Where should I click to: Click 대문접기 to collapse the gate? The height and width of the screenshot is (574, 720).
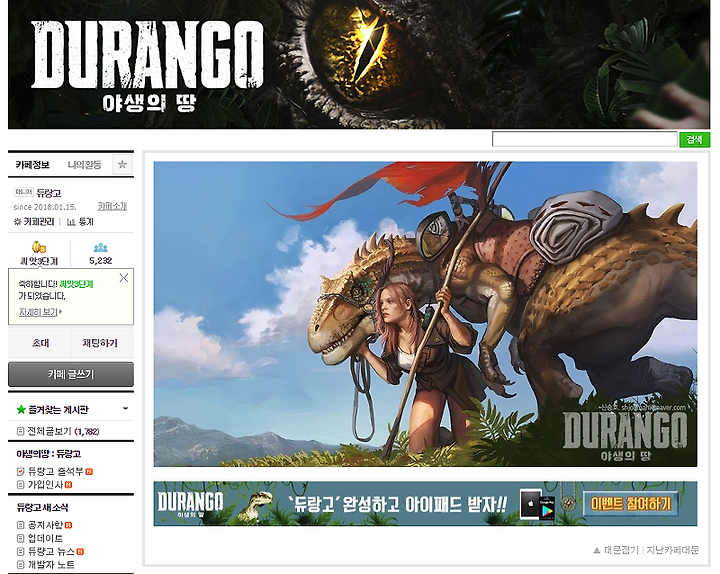tap(616, 550)
